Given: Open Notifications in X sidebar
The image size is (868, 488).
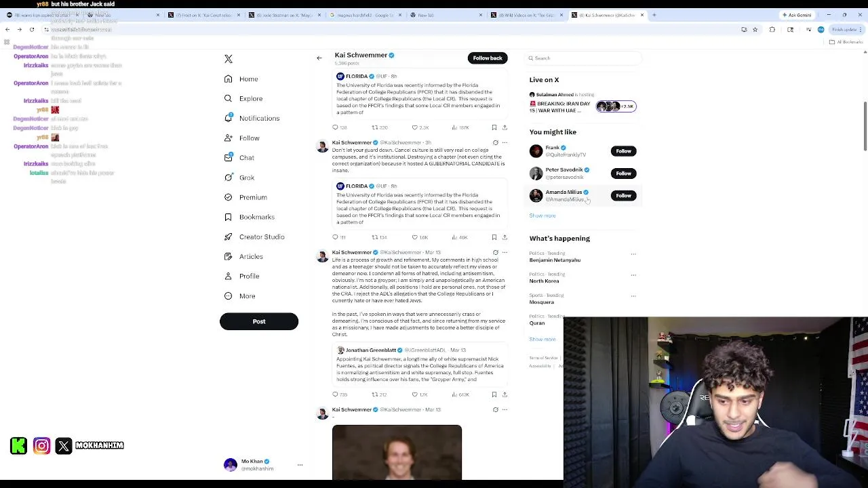Looking at the screenshot, I should [x=252, y=119].
